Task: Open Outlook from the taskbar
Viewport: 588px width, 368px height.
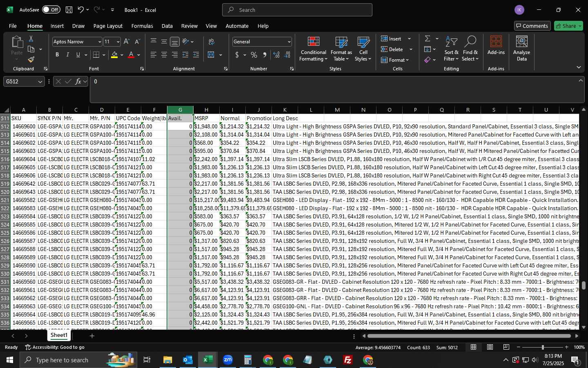Action: [188, 360]
